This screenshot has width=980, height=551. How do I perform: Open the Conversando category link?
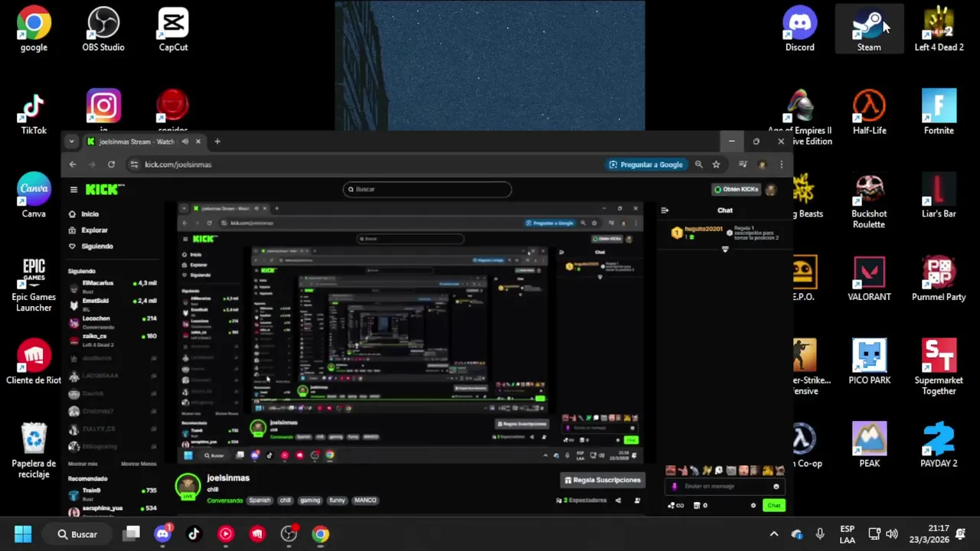coord(224,500)
